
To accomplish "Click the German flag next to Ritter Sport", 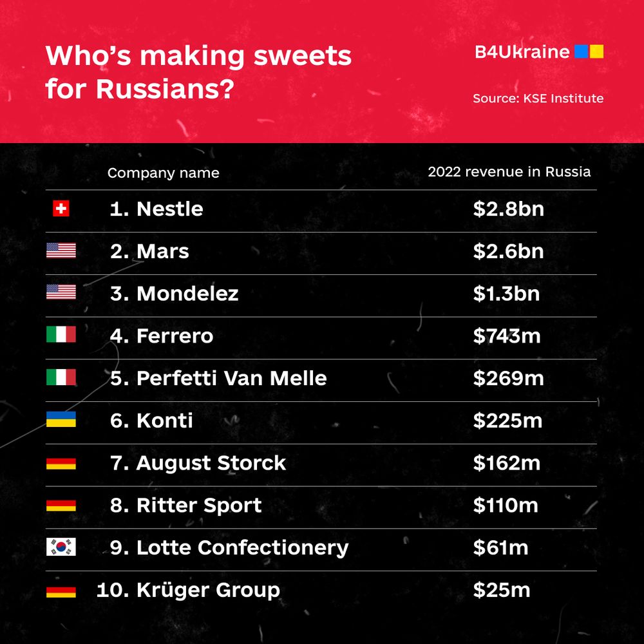I will coord(61,506).
